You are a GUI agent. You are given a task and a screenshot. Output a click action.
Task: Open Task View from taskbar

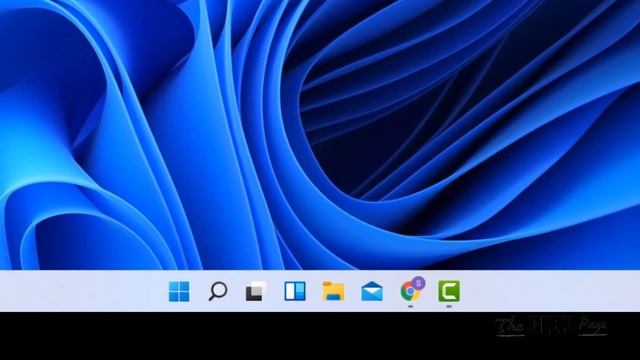tap(256, 291)
